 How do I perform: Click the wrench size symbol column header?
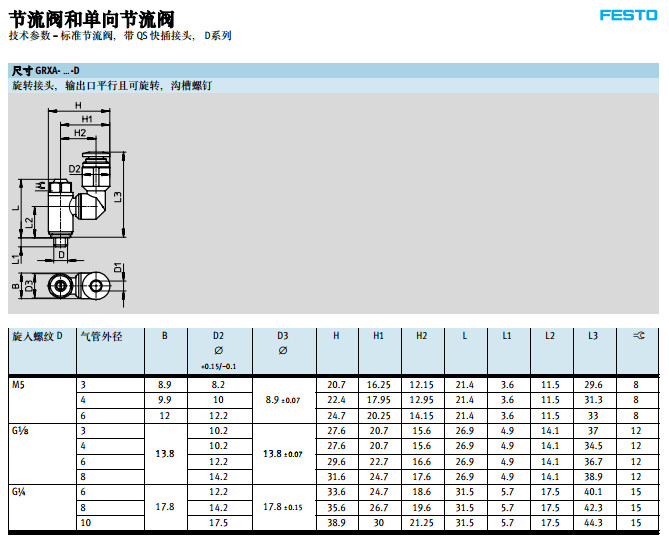click(x=636, y=336)
